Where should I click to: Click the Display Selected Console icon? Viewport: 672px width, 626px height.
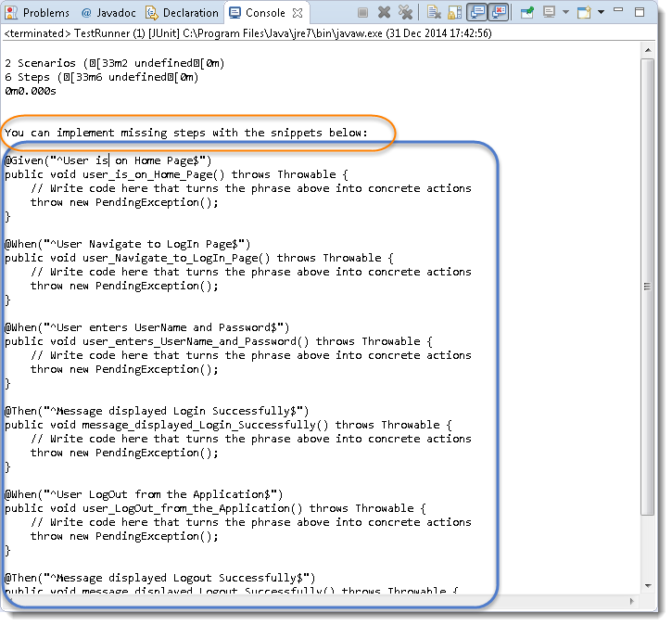(x=549, y=12)
